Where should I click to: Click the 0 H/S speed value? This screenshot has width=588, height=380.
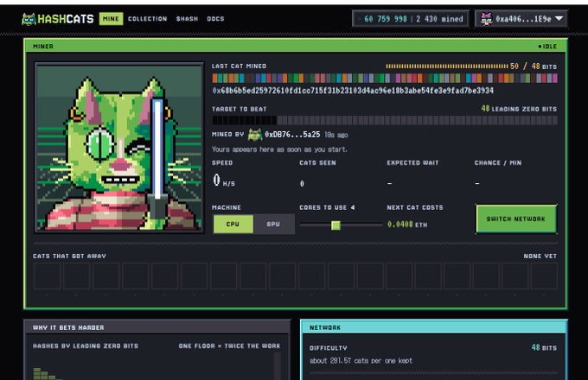coord(223,180)
